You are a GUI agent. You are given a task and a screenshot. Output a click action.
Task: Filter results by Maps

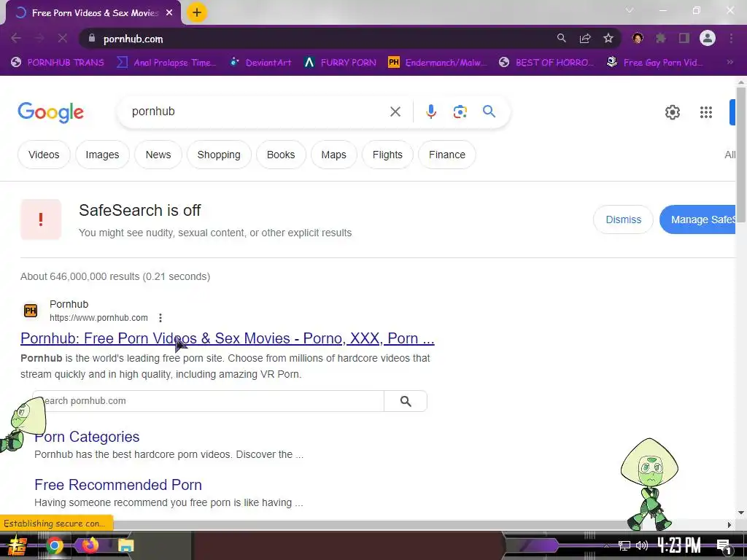coord(333,155)
